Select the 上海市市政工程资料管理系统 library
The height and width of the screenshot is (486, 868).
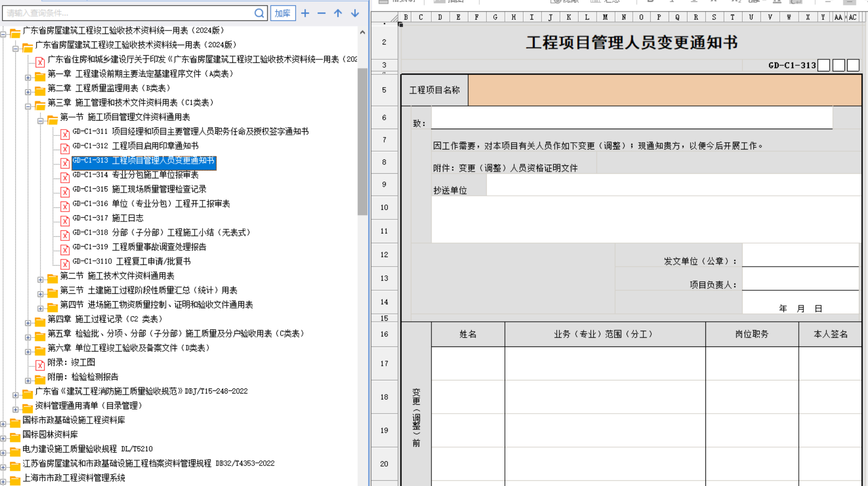coord(73,478)
